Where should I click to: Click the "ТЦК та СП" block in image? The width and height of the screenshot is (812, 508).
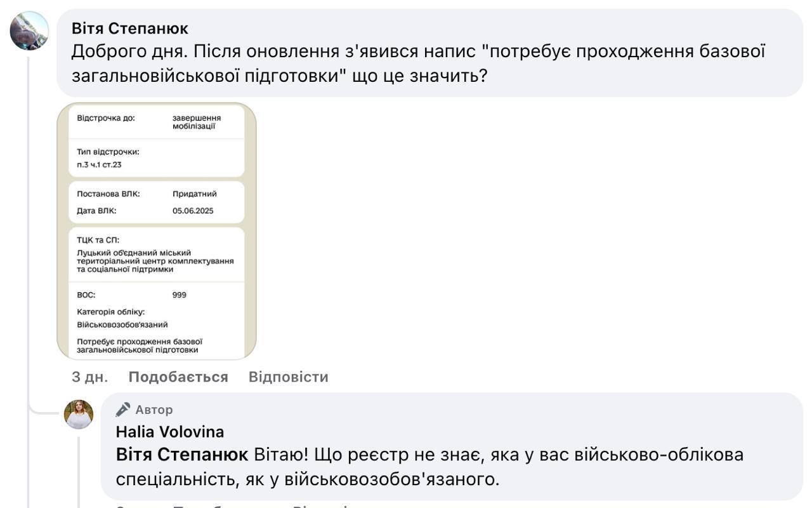(x=156, y=255)
